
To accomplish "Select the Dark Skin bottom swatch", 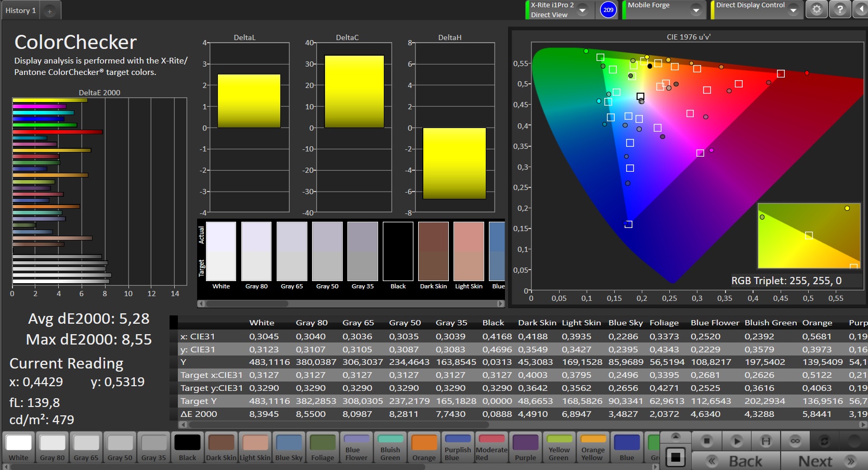I will [221, 447].
